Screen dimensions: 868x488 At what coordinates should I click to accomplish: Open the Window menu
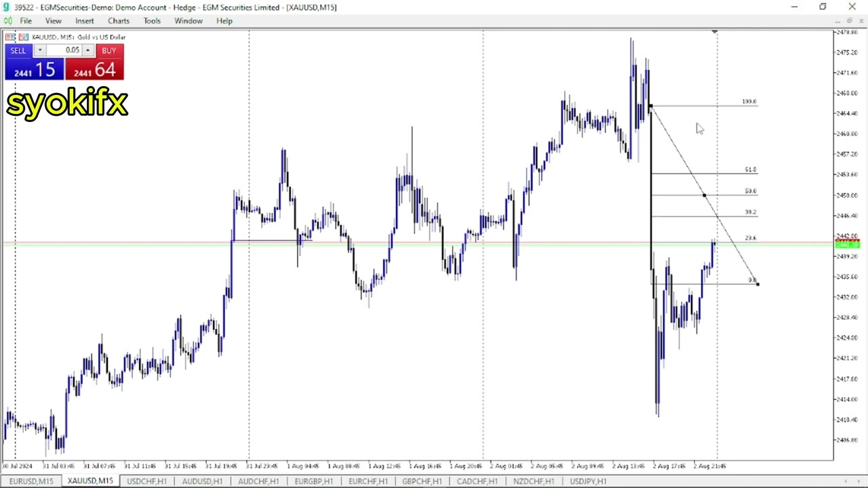[x=189, y=21]
